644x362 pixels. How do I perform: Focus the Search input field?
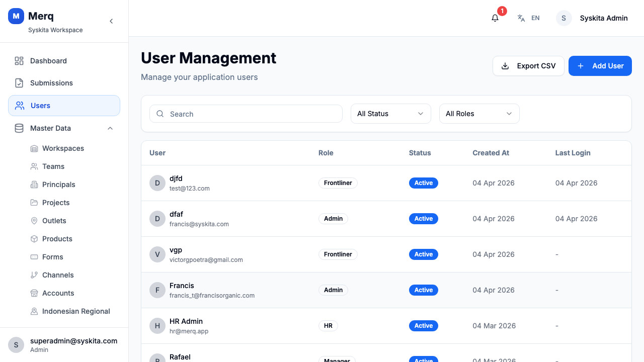(x=246, y=114)
